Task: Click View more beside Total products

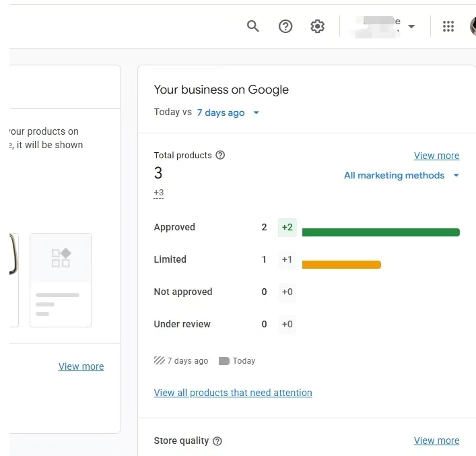Action: 436,156
